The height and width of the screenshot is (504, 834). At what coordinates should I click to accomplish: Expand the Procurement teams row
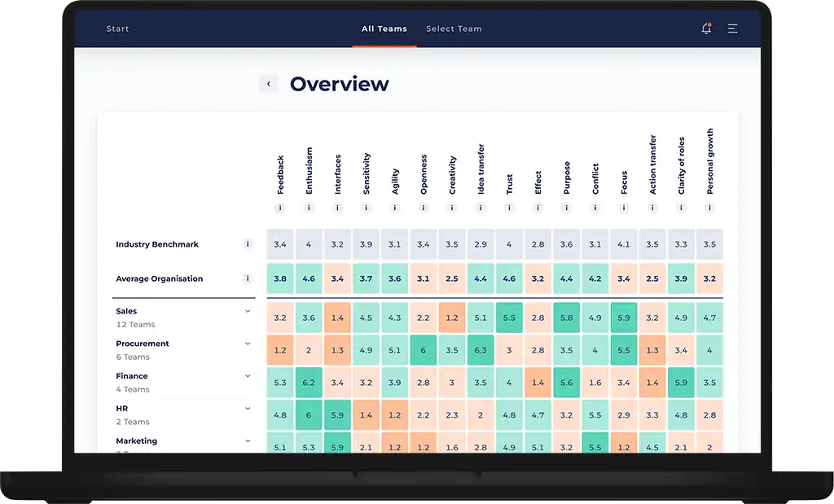248,344
